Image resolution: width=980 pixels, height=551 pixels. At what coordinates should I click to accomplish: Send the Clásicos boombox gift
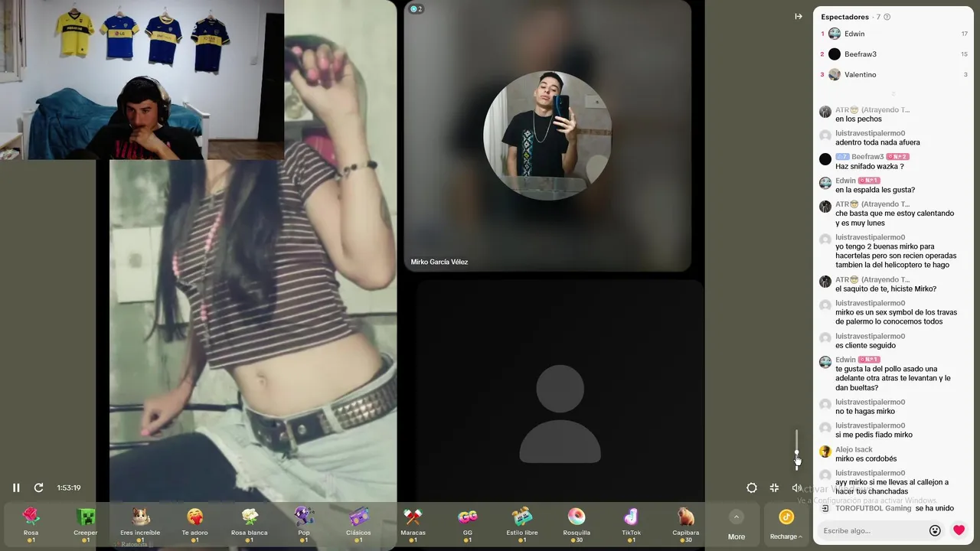click(x=358, y=524)
